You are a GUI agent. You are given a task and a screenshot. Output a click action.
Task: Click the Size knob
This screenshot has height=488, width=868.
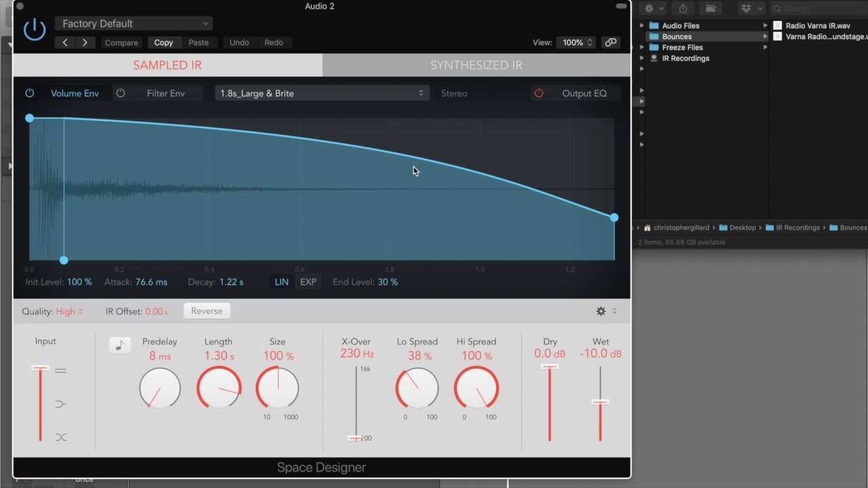click(x=277, y=388)
